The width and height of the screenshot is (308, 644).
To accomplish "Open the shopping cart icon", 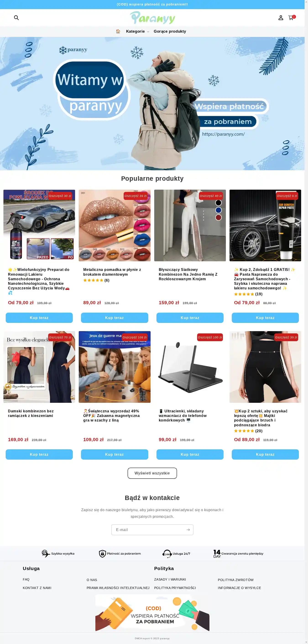I will (x=291, y=18).
